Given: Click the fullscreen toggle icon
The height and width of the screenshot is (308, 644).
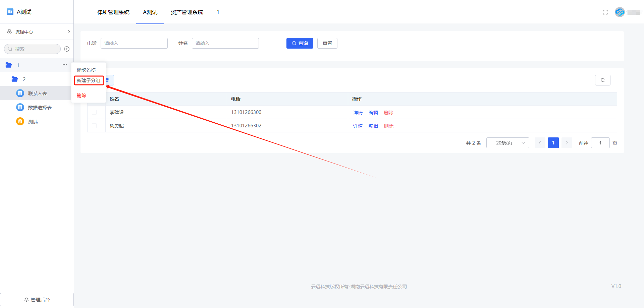Looking at the screenshot, I should click(x=605, y=12).
